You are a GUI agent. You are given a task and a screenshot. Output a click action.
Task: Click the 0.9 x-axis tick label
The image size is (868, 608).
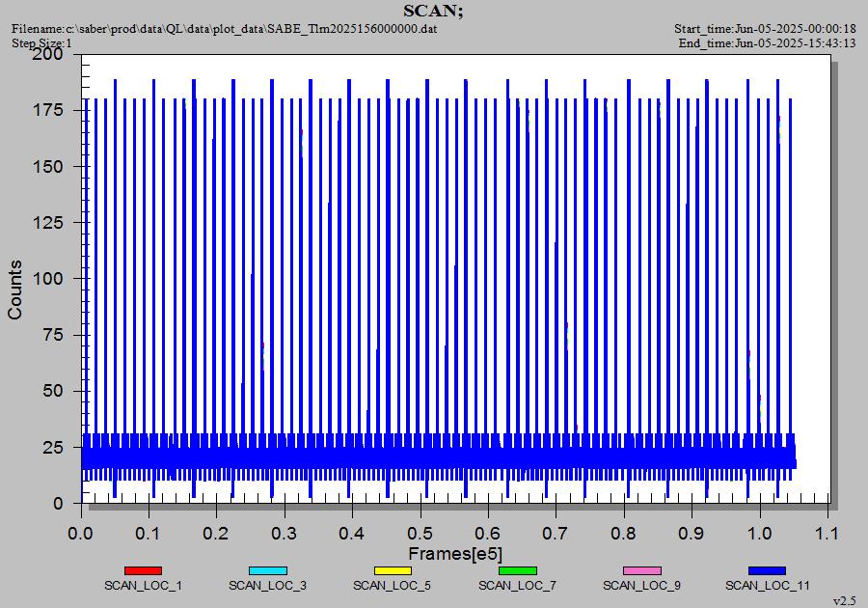point(691,534)
